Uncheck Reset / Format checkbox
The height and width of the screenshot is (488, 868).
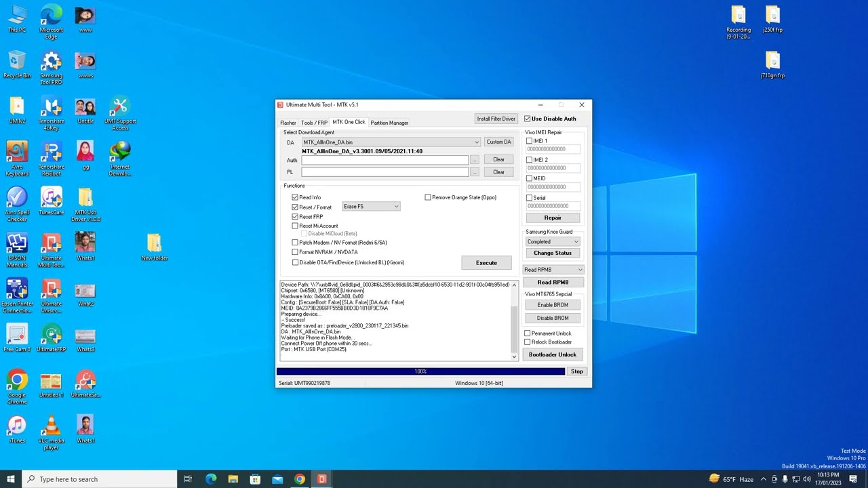[295, 207]
